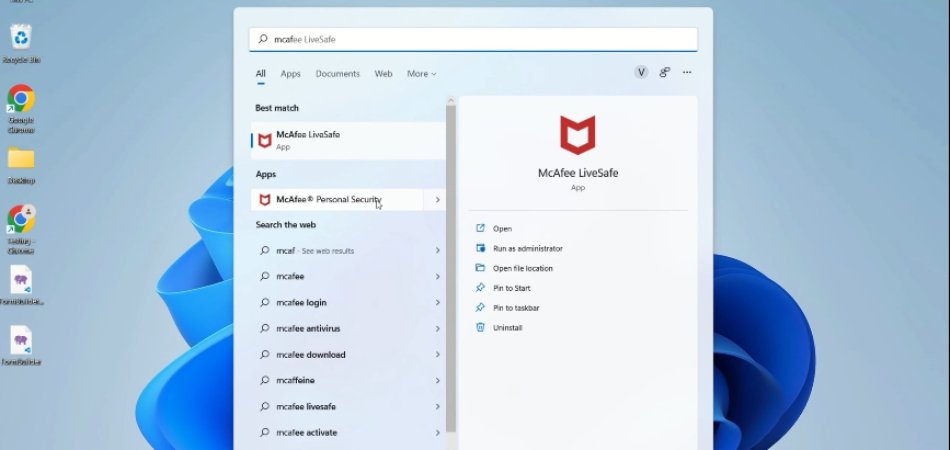
Task: Click the large McAfee LiveSafe shield logo
Action: [x=576, y=135]
